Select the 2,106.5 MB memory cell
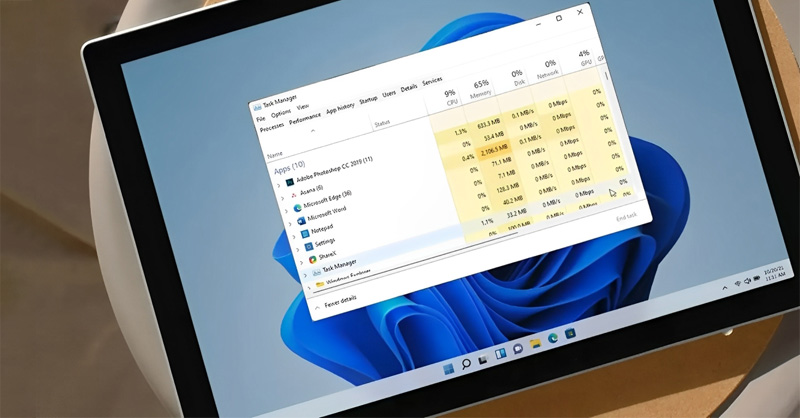The width and height of the screenshot is (800, 418). [494, 150]
